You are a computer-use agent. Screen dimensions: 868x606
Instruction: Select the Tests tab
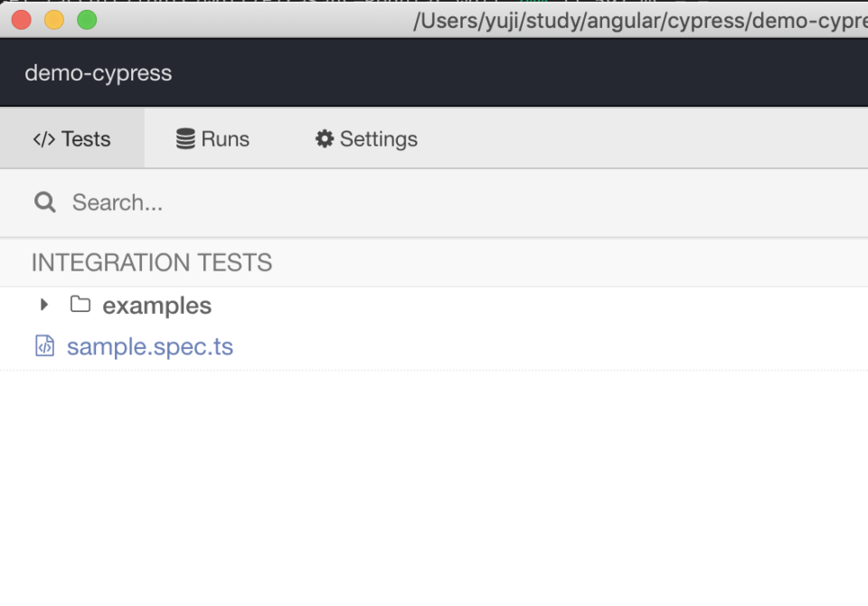coord(72,138)
